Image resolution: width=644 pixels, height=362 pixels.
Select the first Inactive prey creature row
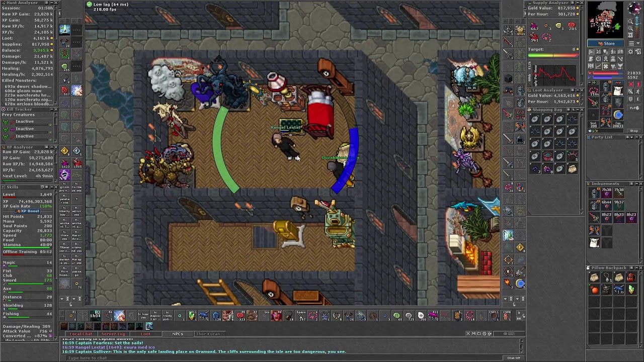(x=26, y=122)
